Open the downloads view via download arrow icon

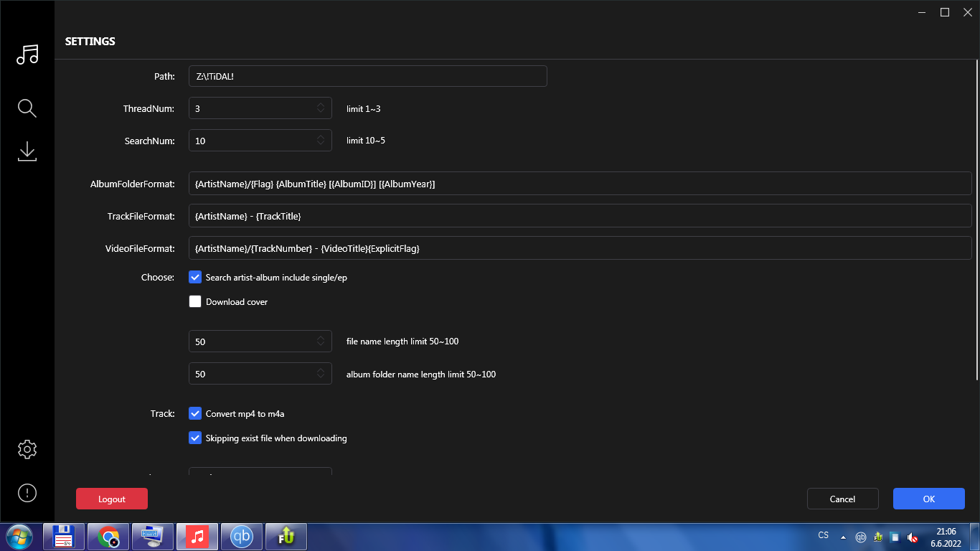(x=27, y=151)
